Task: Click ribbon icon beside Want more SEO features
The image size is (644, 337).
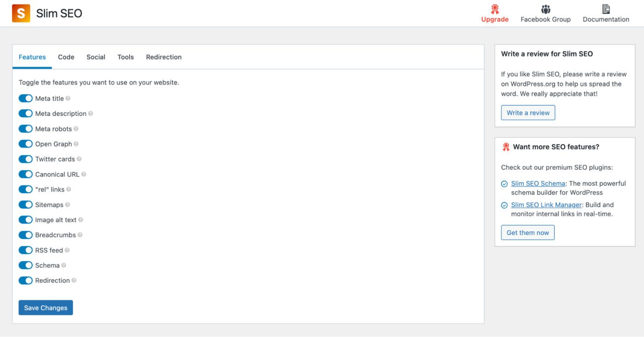Action: [506, 147]
